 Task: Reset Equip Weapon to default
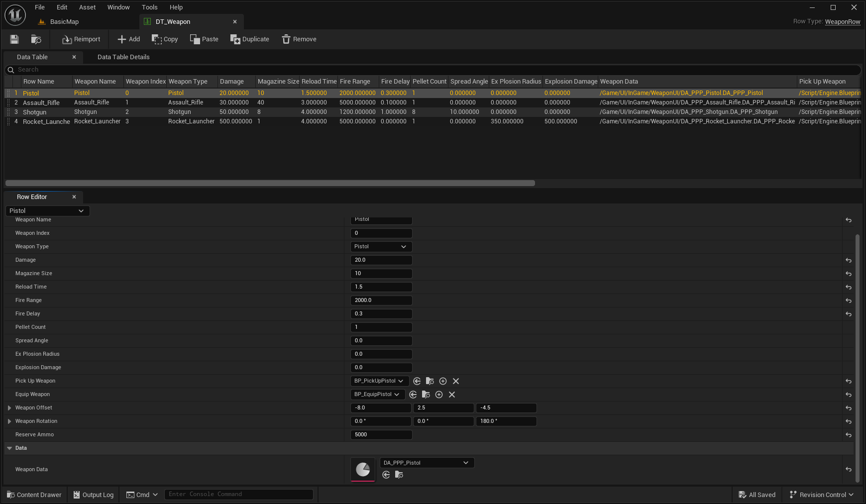[849, 395]
